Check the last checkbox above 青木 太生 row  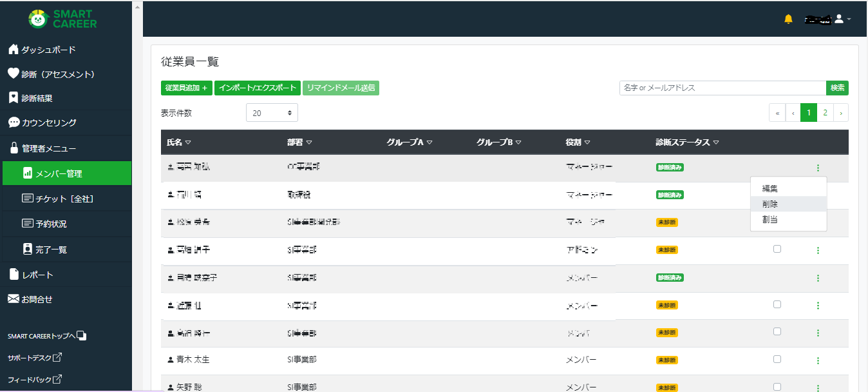point(777,331)
